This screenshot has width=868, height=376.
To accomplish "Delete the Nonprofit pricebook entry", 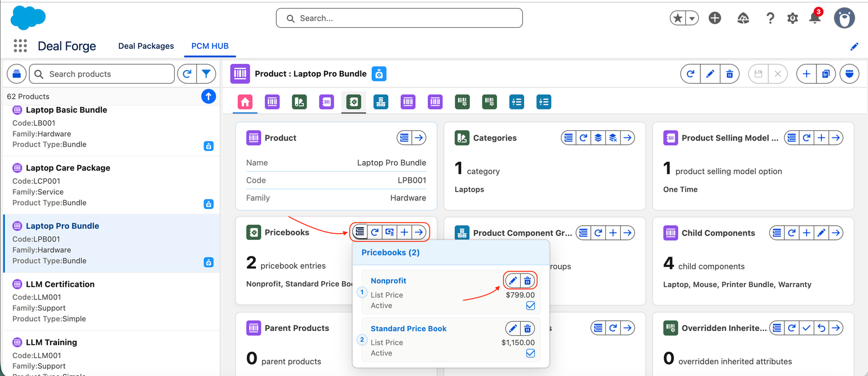I will point(527,281).
